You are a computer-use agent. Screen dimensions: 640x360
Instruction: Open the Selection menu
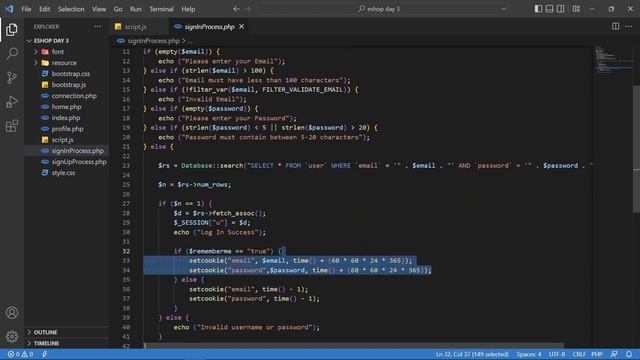pyautogui.click(x=71, y=9)
